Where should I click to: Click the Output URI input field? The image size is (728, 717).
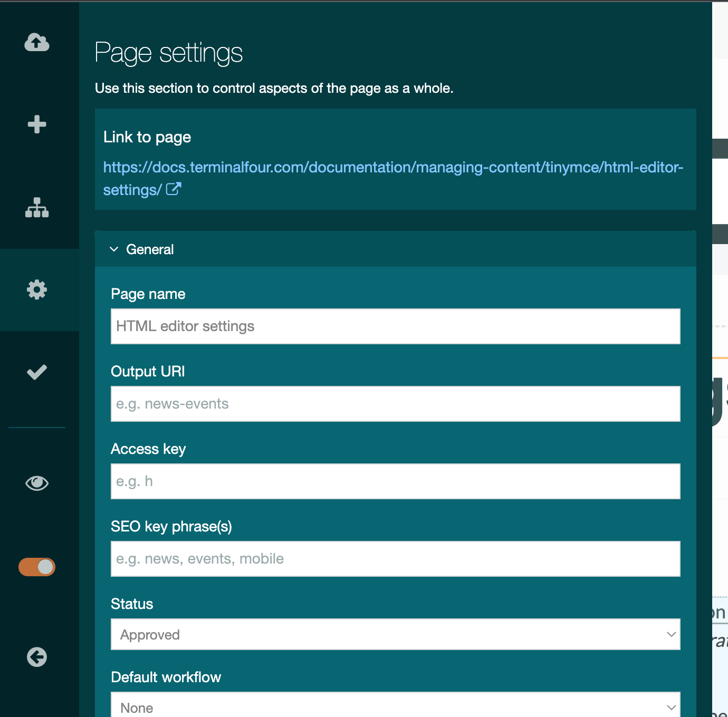pyautogui.click(x=395, y=404)
